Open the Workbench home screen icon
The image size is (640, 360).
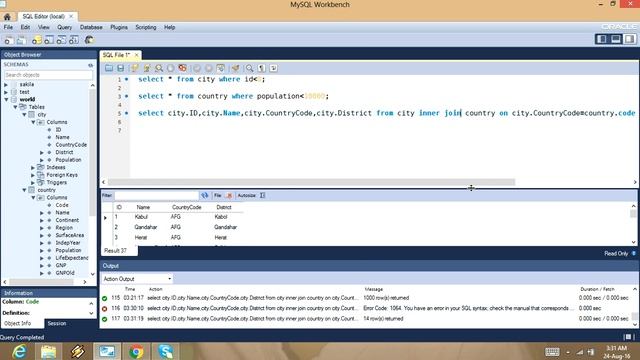[x=7, y=17]
